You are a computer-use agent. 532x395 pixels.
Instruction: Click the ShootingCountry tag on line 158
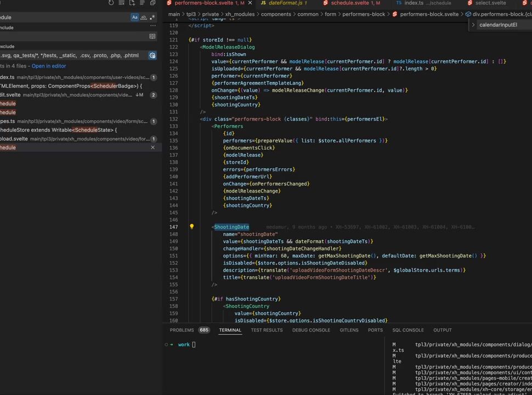coord(247,306)
